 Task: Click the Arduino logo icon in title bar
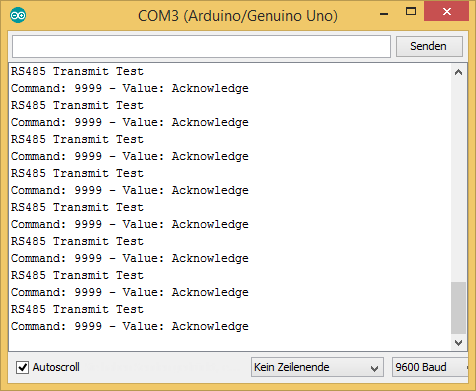click(18, 15)
